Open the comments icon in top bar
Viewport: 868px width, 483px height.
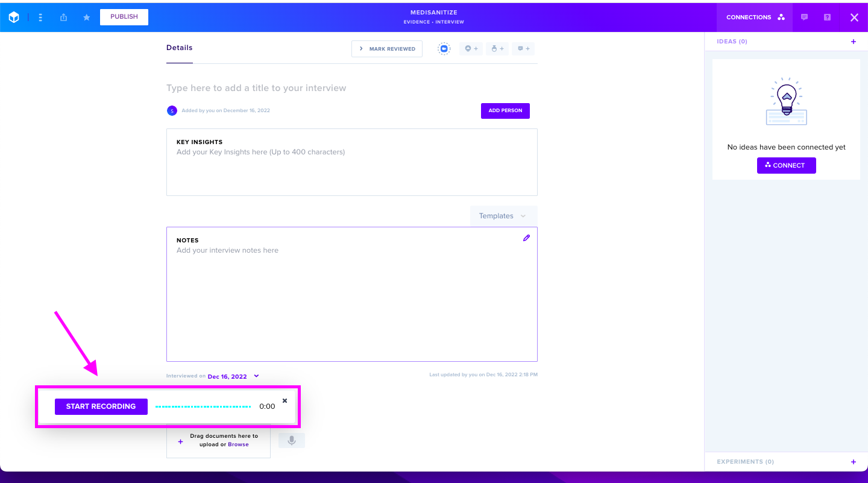tap(804, 17)
